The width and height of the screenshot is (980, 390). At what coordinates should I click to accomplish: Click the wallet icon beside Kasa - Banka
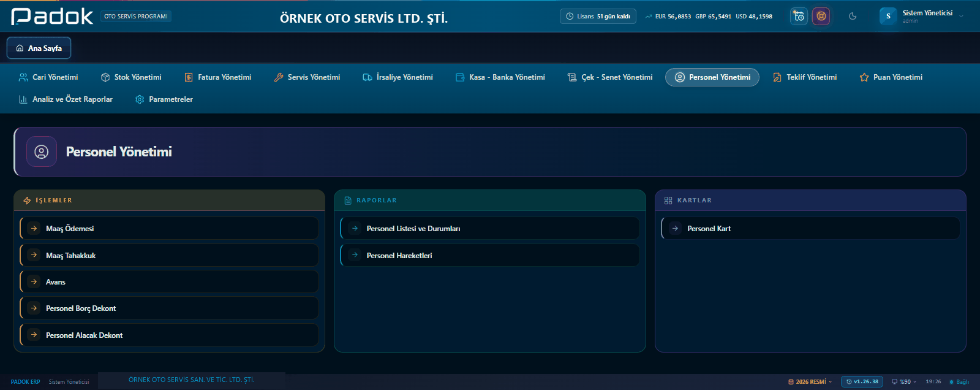pos(460,77)
